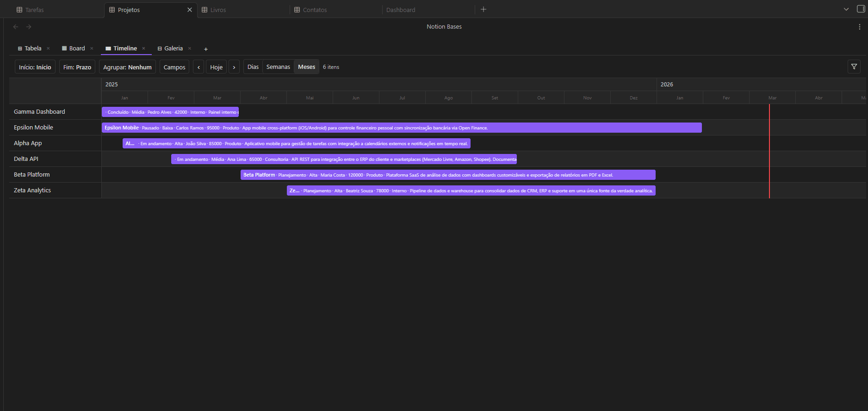Open the Gamma Dashboard timeline bar
868x411 pixels.
(170, 112)
